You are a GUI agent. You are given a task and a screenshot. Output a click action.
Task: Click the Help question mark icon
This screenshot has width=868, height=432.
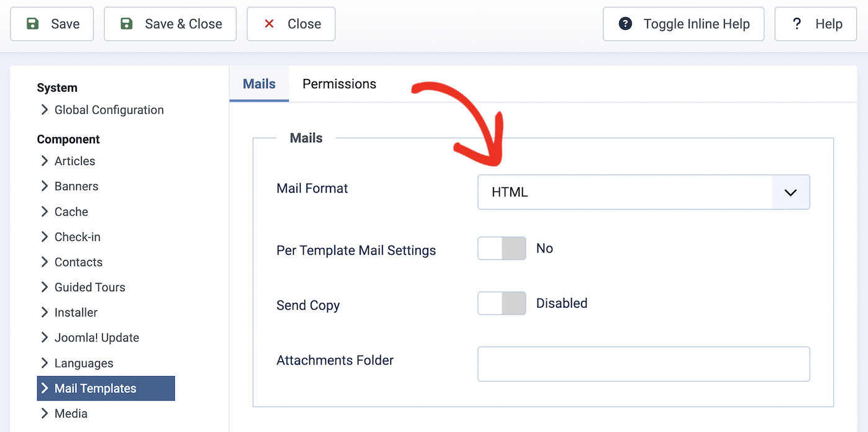point(797,24)
